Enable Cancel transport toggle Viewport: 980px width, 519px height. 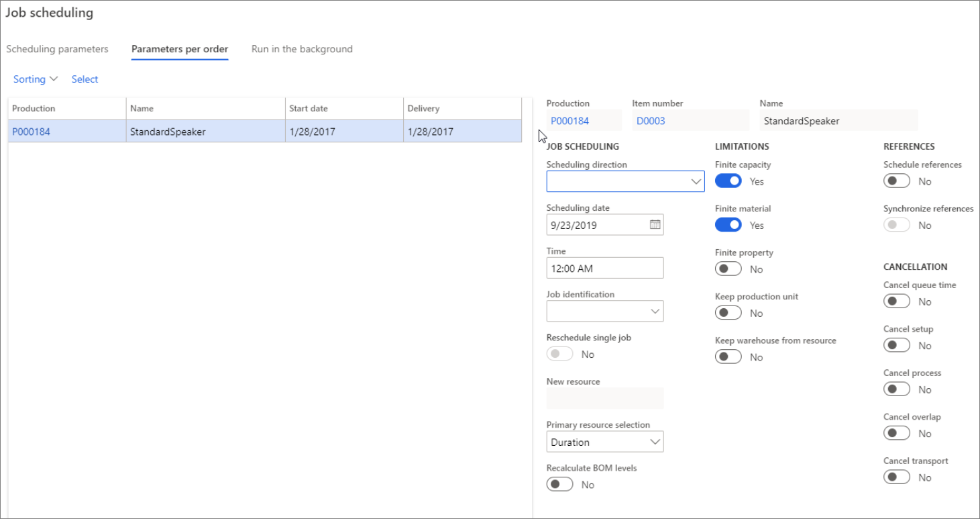tap(897, 477)
